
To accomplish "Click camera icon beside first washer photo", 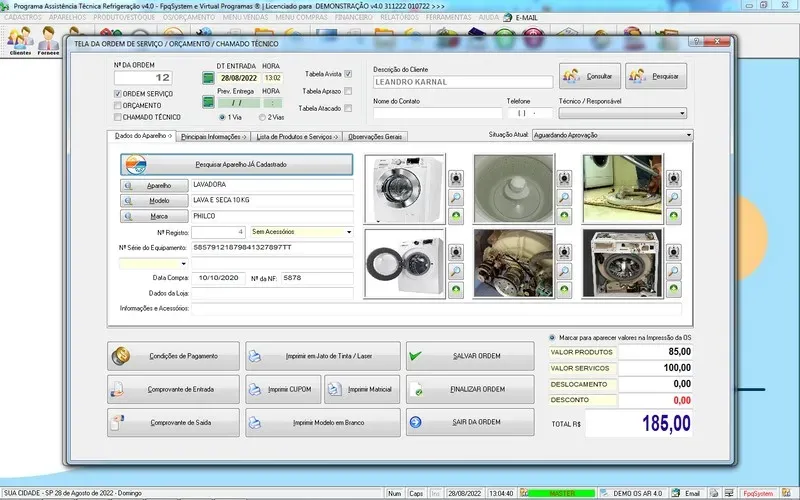I will click(x=455, y=178).
